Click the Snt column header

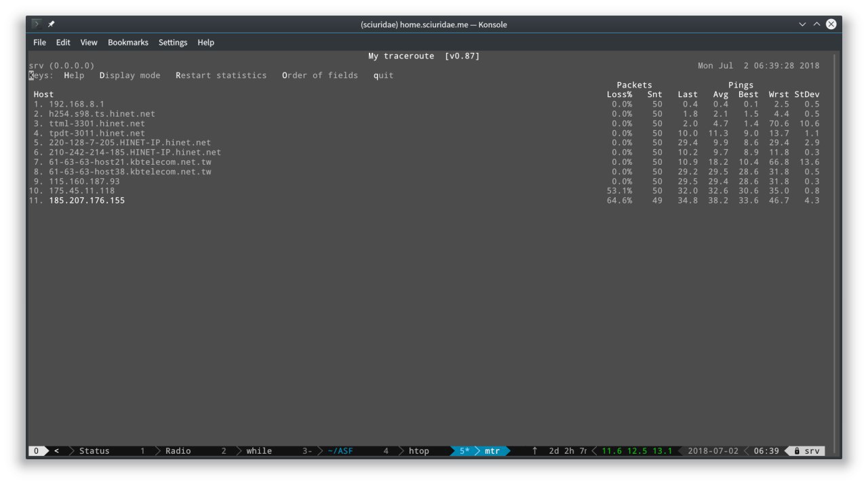(x=654, y=94)
